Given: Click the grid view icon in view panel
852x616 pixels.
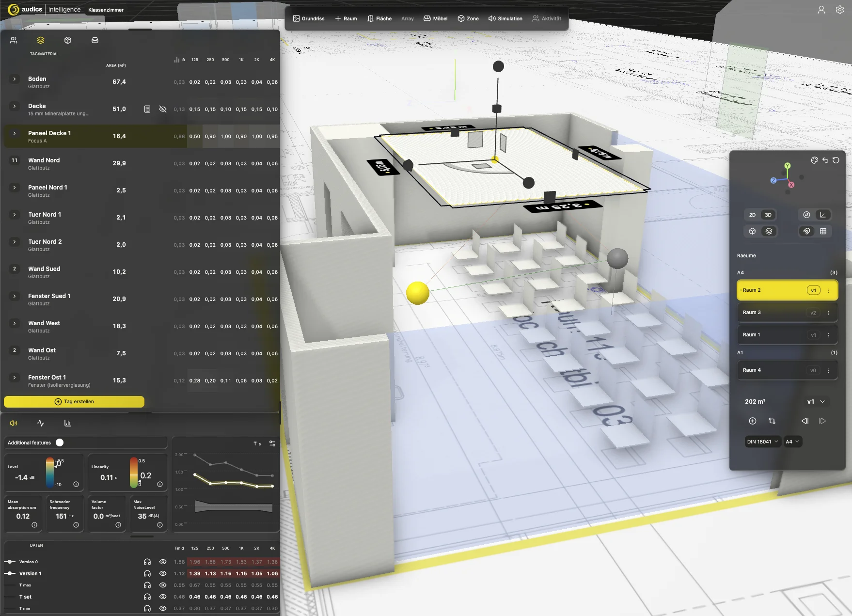Looking at the screenshot, I should click(x=823, y=231).
